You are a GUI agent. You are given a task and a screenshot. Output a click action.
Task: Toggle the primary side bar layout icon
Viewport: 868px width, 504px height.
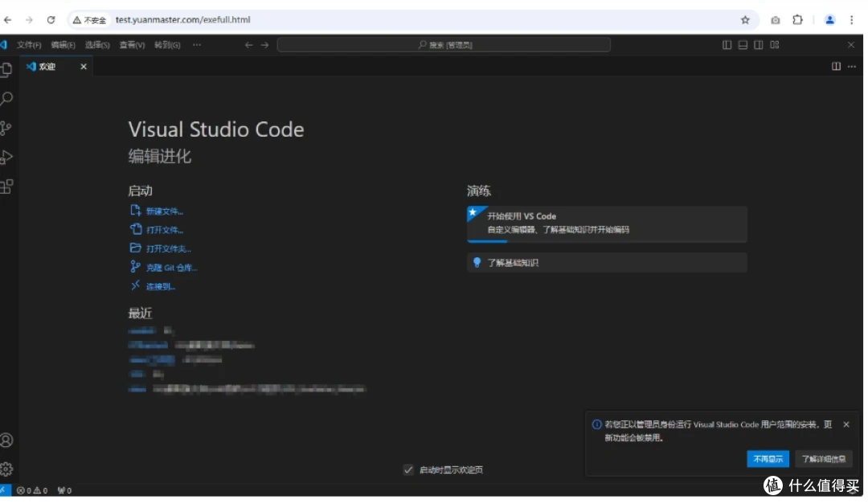click(727, 45)
